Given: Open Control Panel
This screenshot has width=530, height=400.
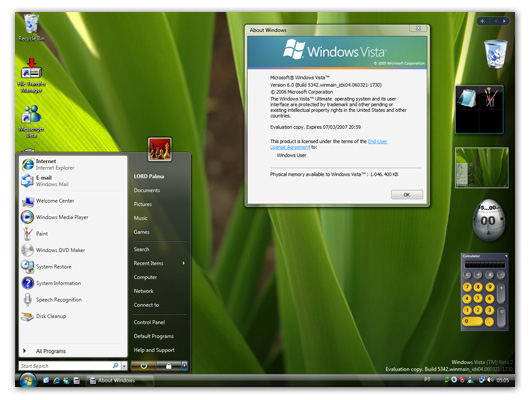Looking at the screenshot, I should (x=149, y=322).
